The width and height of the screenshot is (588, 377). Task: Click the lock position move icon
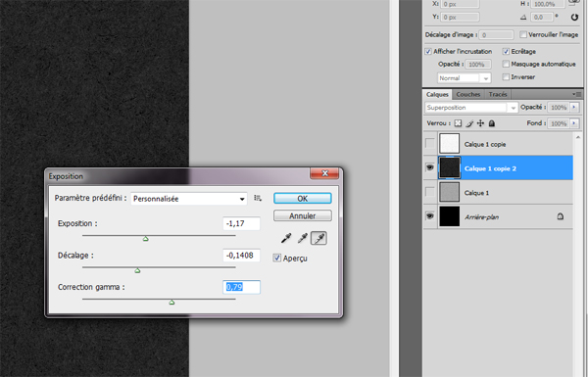click(480, 123)
